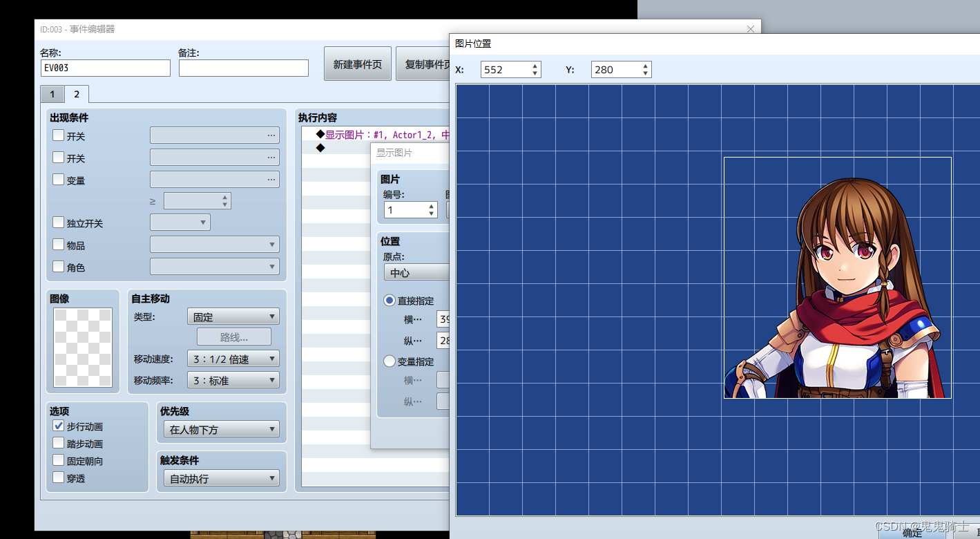
Task: Select the 直接指定 radio button
Action: [390, 301]
